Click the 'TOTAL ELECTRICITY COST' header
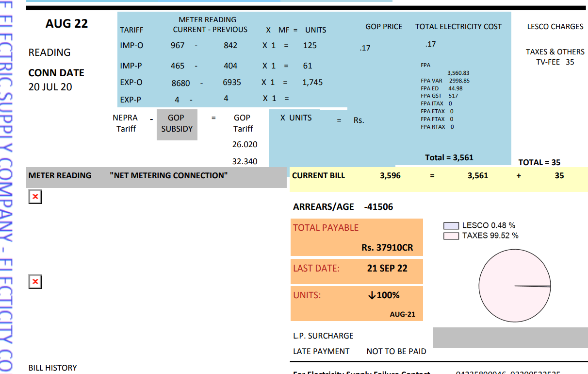Screen dimensions: 588x374 [x=458, y=27]
